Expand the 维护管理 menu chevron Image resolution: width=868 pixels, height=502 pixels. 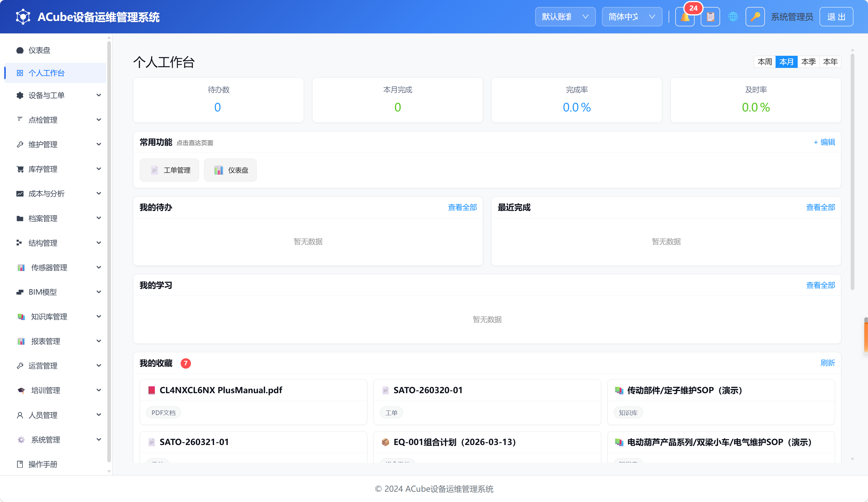pos(99,144)
